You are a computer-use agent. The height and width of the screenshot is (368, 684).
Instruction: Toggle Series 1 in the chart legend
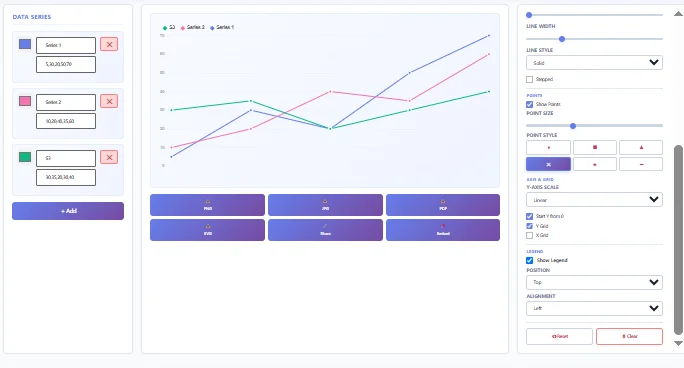point(222,27)
